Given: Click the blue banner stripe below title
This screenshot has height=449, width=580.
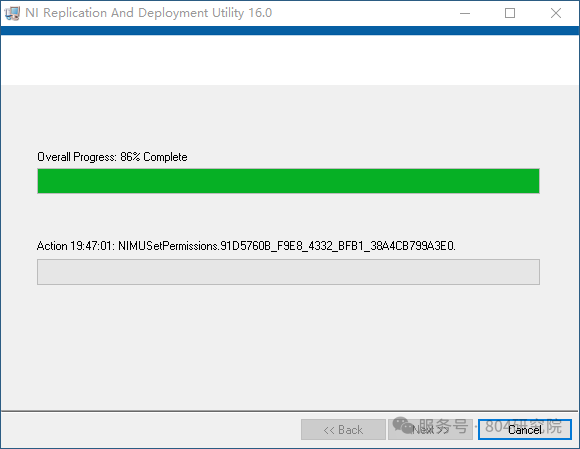Looking at the screenshot, I should point(290,30).
